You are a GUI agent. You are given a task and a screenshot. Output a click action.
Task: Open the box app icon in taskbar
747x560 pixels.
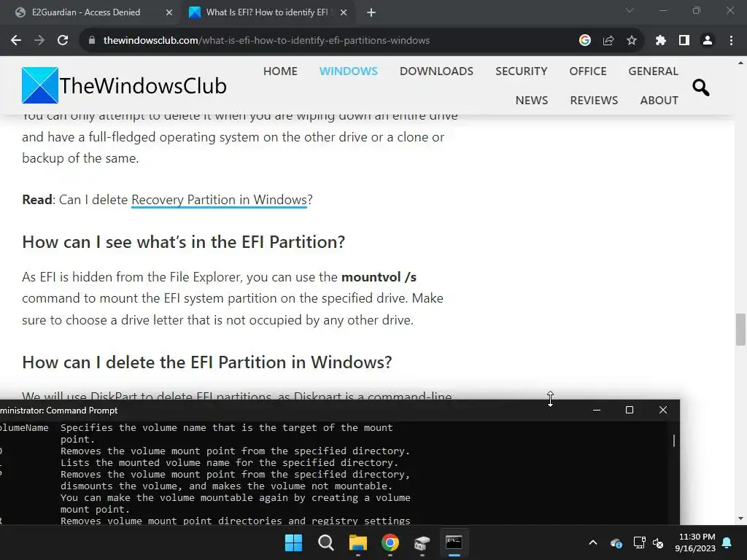click(x=422, y=542)
